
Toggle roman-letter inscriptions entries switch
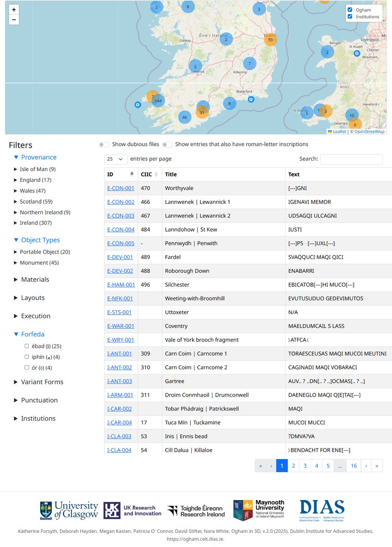pyautogui.click(x=168, y=144)
